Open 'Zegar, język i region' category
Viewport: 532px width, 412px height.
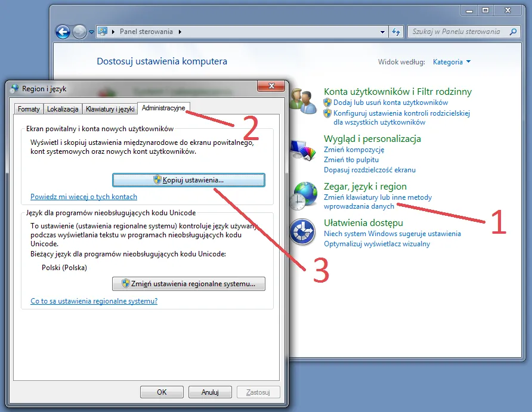pos(365,187)
